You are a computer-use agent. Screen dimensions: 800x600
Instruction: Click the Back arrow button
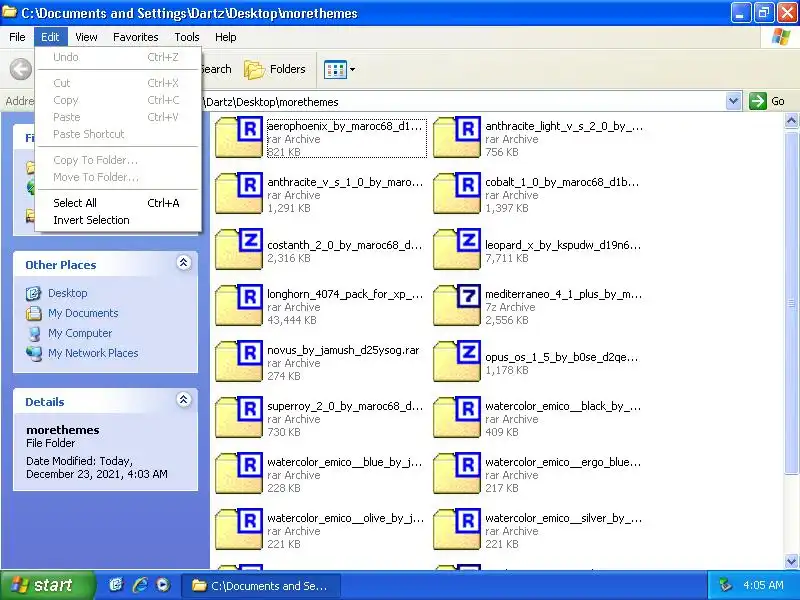click(21, 69)
